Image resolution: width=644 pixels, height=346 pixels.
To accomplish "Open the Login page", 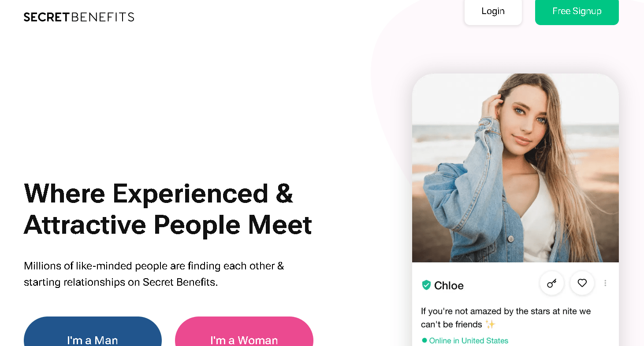I will point(493,11).
